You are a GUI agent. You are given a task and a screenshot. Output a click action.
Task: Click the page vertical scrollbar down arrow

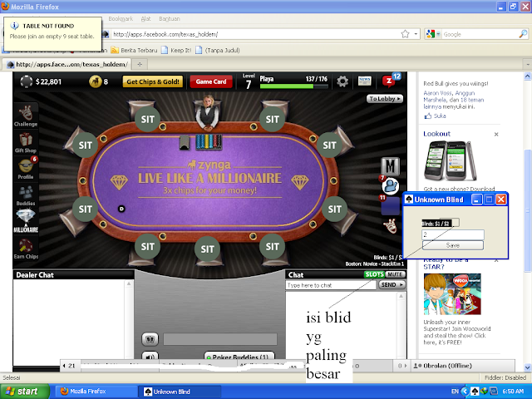[x=528, y=367]
